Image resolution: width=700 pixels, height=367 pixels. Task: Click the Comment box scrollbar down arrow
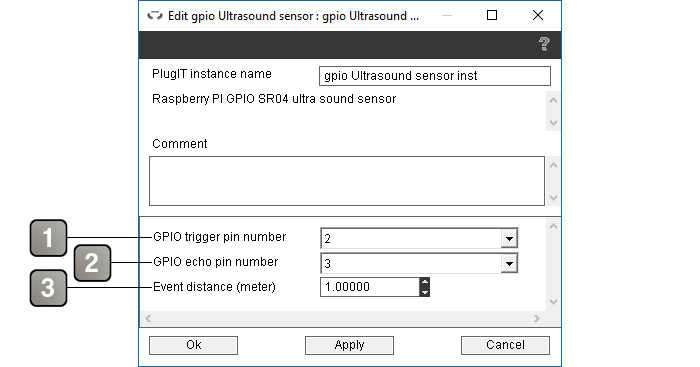click(553, 198)
